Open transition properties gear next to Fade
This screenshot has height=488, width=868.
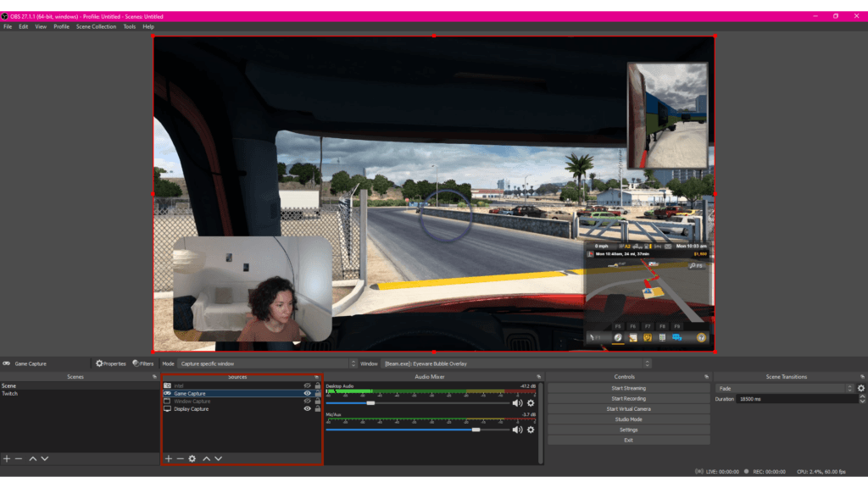pyautogui.click(x=861, y=388)
